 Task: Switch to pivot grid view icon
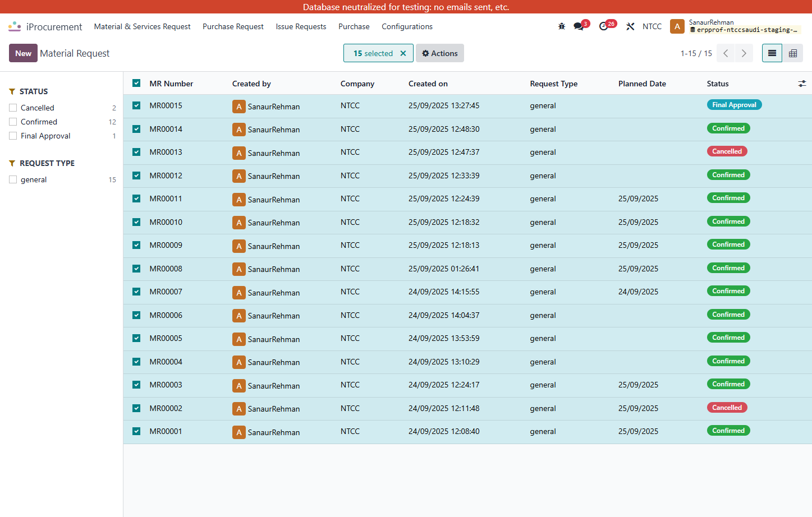[x=793, y=53]
